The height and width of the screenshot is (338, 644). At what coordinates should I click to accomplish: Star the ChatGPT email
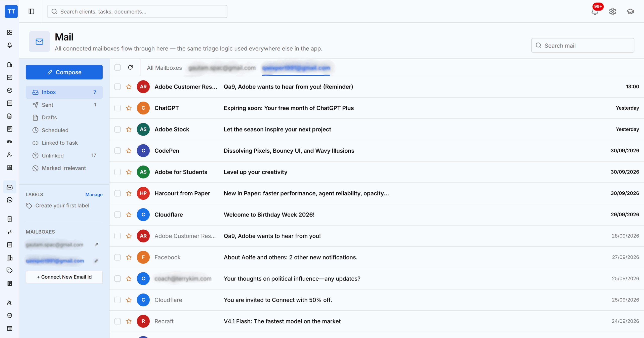click(129, 108)
